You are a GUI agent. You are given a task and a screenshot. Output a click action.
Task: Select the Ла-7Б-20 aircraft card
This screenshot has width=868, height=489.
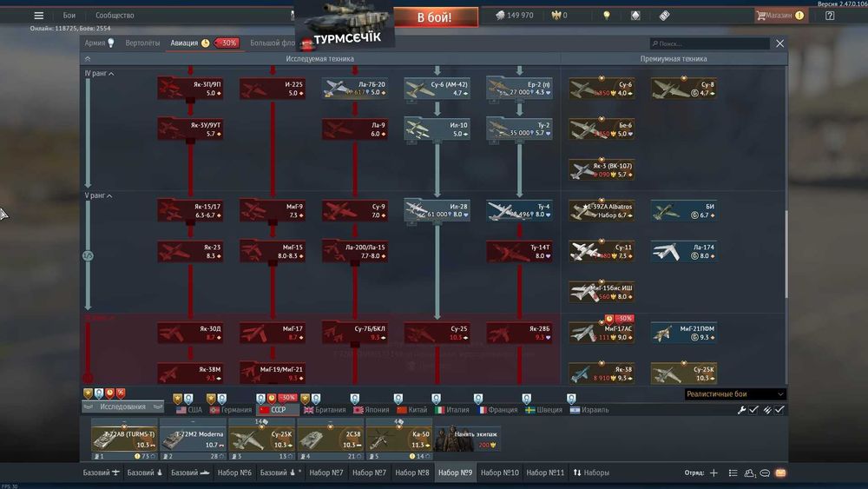click(x=355, y=89)
